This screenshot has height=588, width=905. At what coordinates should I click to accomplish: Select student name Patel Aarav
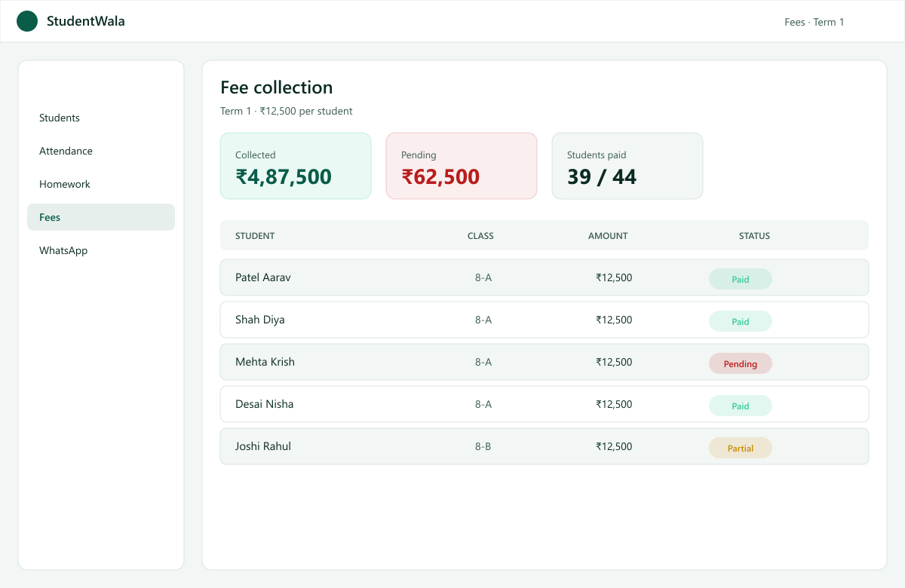click(x=262, y=277)
